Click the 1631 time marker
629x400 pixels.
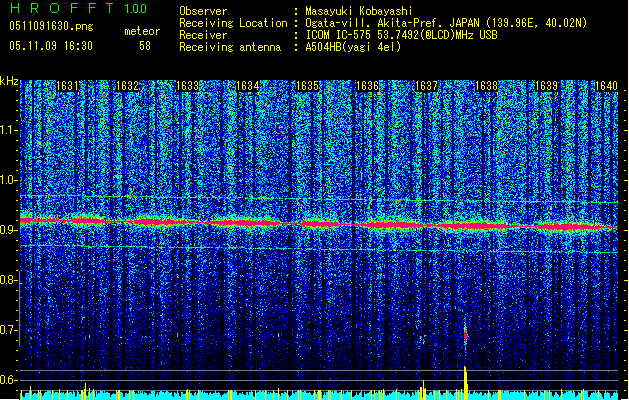68,87
